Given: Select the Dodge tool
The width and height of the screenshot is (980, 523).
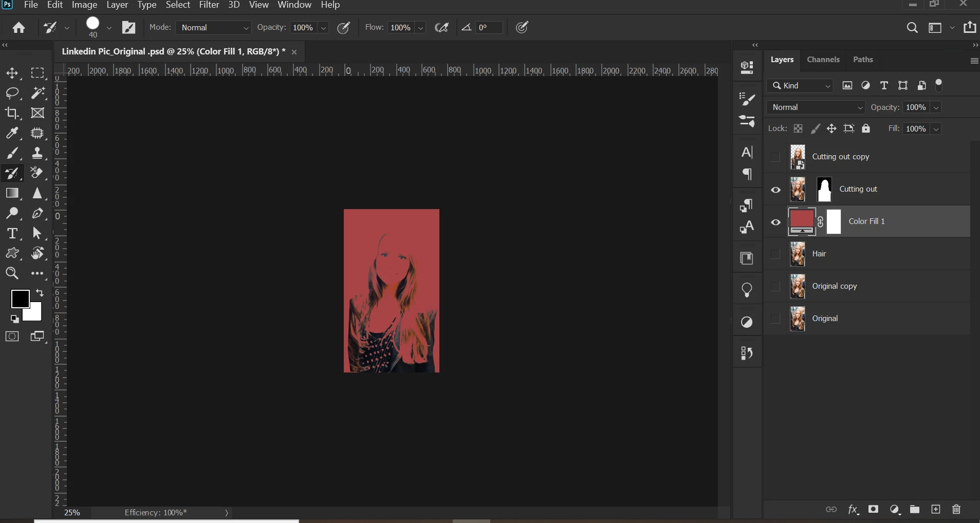Looking at the screenshot, I should click(x=12, y=213).
